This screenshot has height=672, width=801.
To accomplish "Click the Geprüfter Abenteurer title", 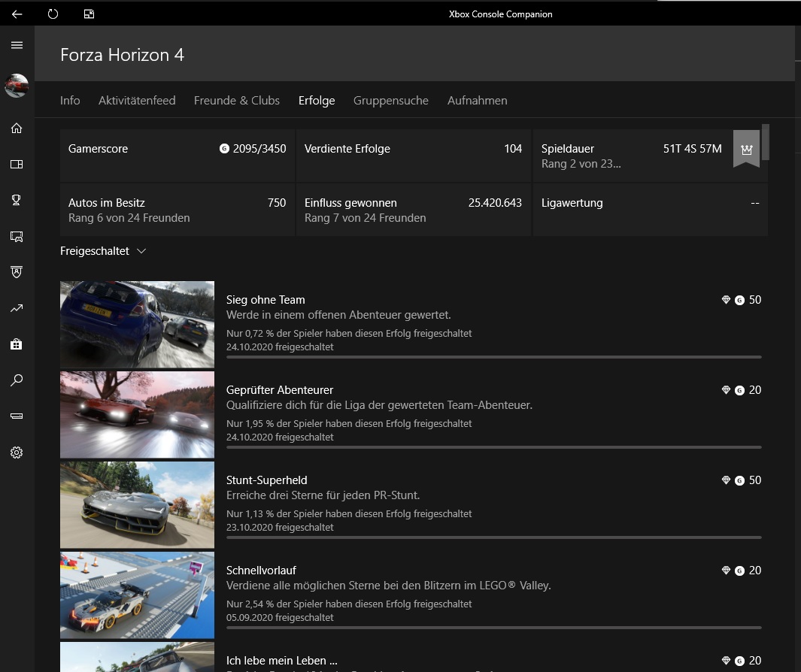I will click(x=280, y=390).
